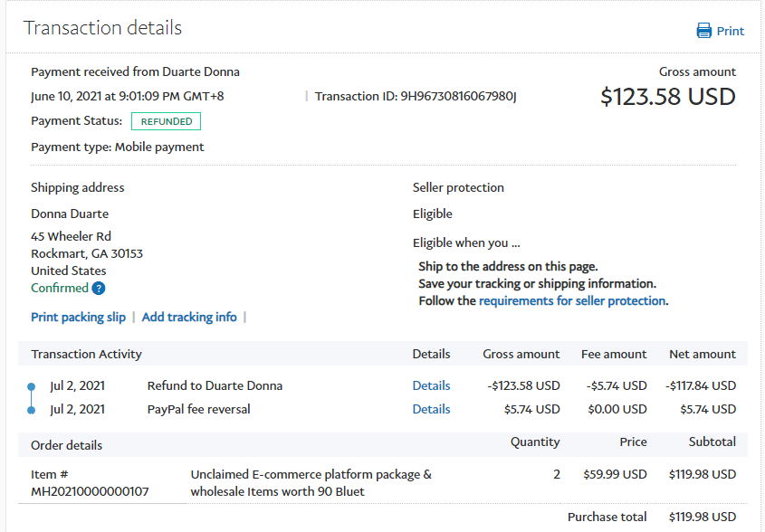Click the Transaction ID number

coord(458,96)
